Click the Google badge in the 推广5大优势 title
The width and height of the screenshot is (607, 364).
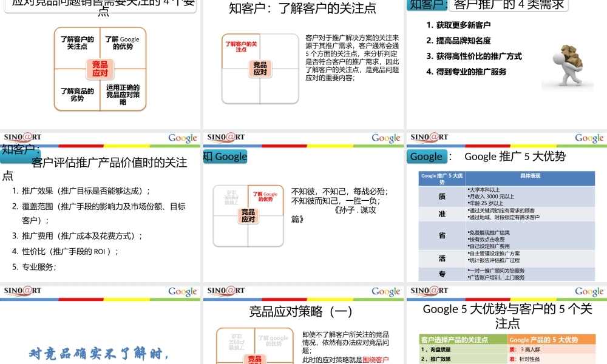[427, 157]
